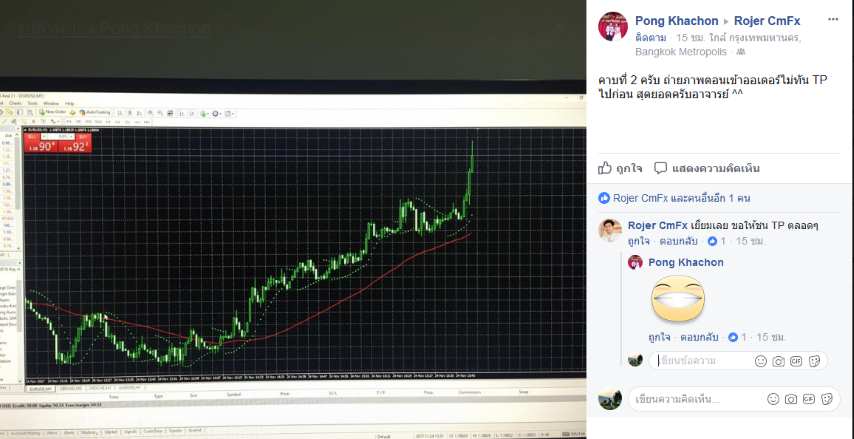Toggle ติดตาม follow for Pong Khachon

point(650,38)
